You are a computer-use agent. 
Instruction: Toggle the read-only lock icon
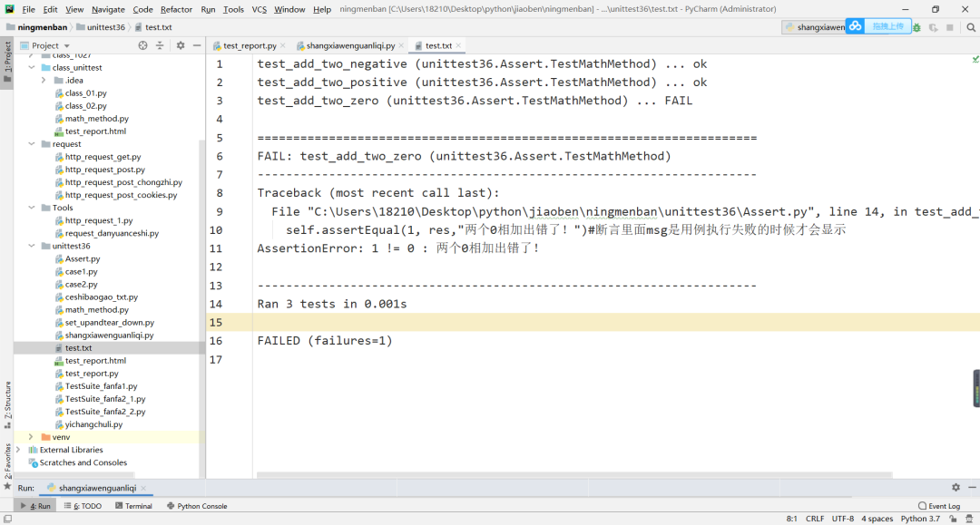coord(953,519)
